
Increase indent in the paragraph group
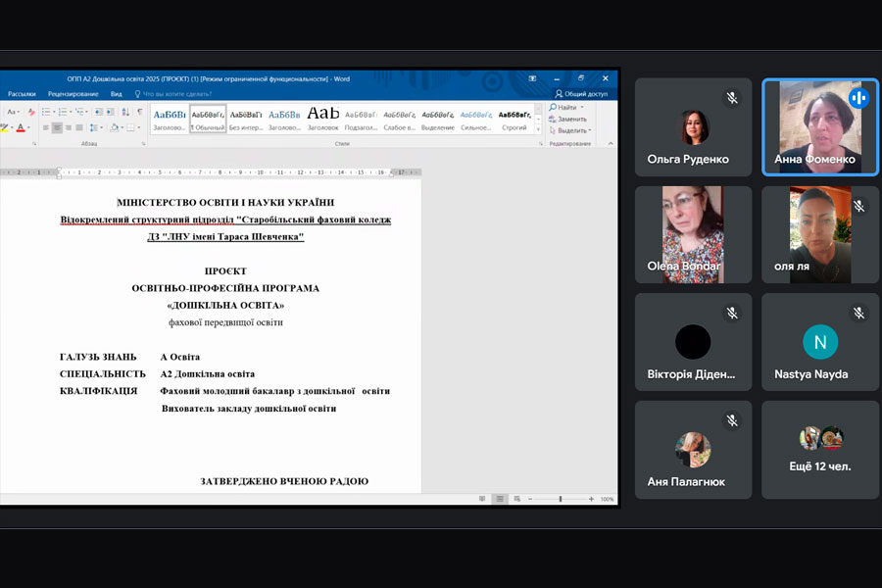[x=110, y=112]
